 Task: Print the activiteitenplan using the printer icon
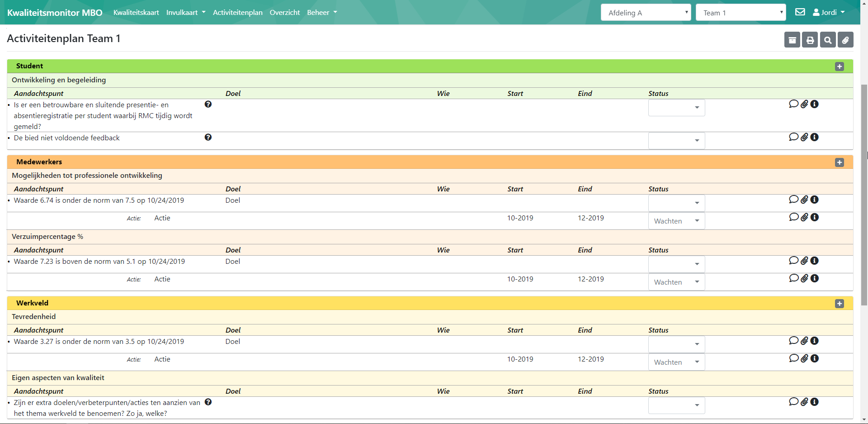pos(810,39)
